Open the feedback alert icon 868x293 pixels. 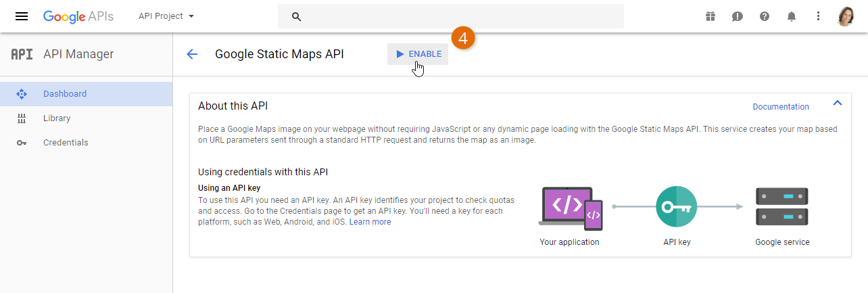(x=738, y=16)
